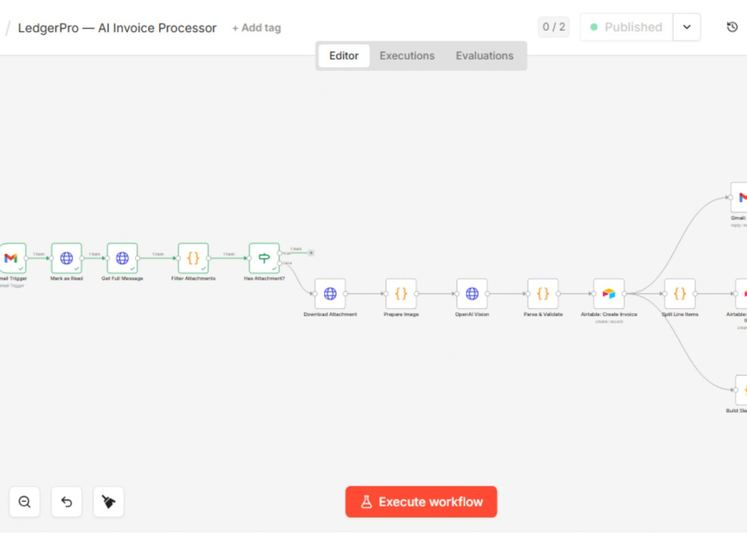This screenshot has width=747, height=560.
Task: Select the Gmail reply node at right edge
Action: coord(740,197)
